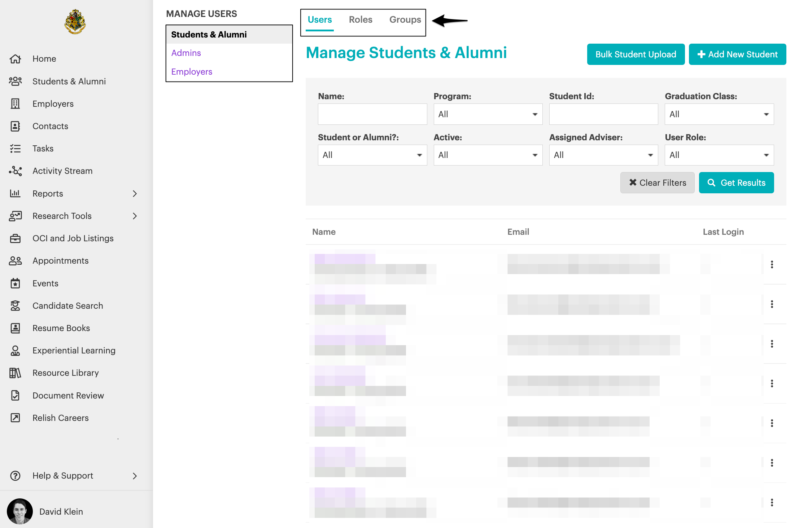Click Add New Student button

pyautogui.click(x=737, y=54)
